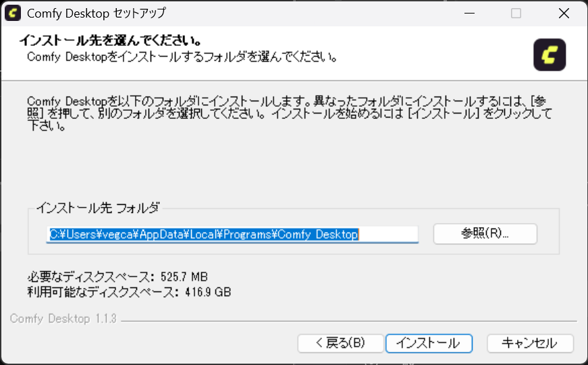Click the install destination folder path field
This screenshot has width=588, height=365.
coord(232,235)
